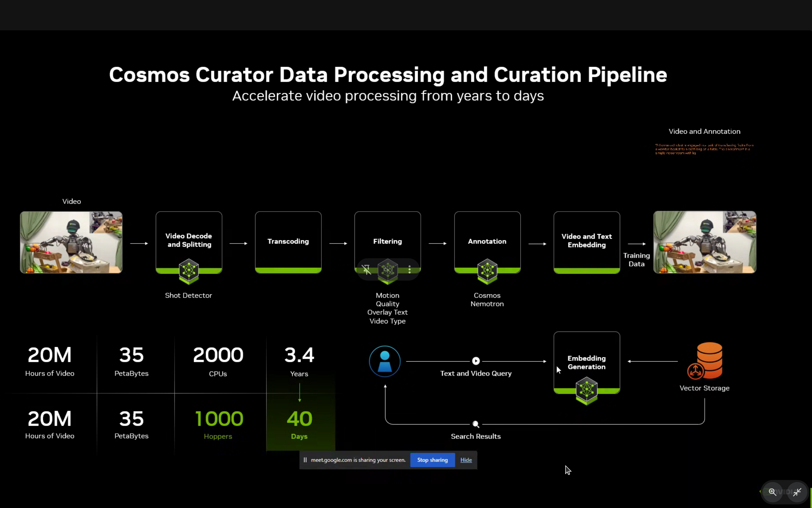Click the play icon on the Text and Video Query arrow

pos(476,361)
